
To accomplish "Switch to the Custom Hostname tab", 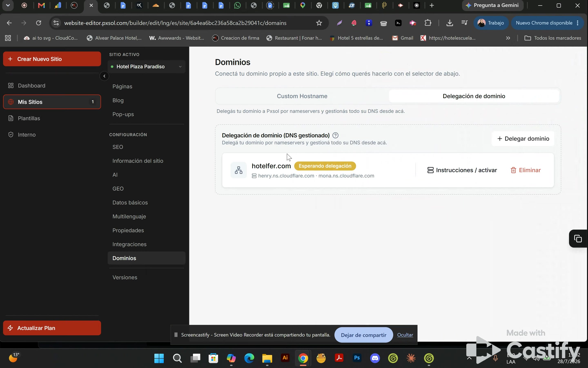I will (x=302, y=96).
